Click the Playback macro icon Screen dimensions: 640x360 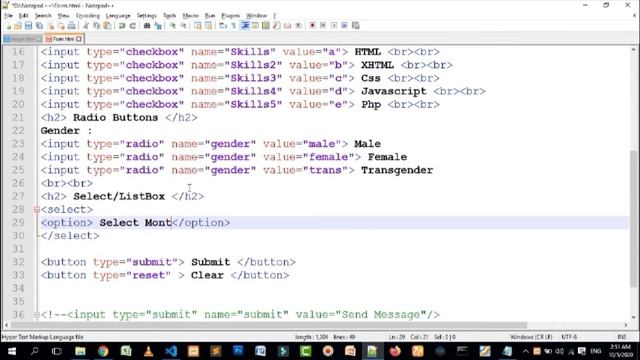tap(334, 26)
